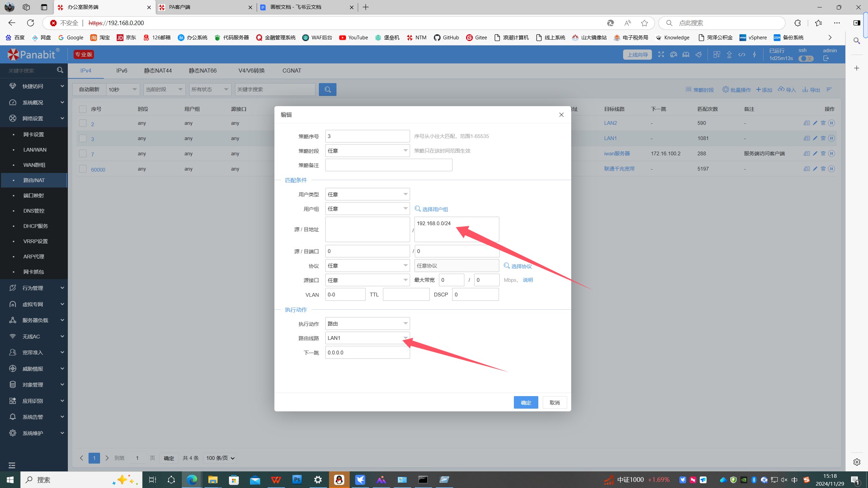
Task: Delete policy 3 using its trash icon
Action: [x=823, y=138]
